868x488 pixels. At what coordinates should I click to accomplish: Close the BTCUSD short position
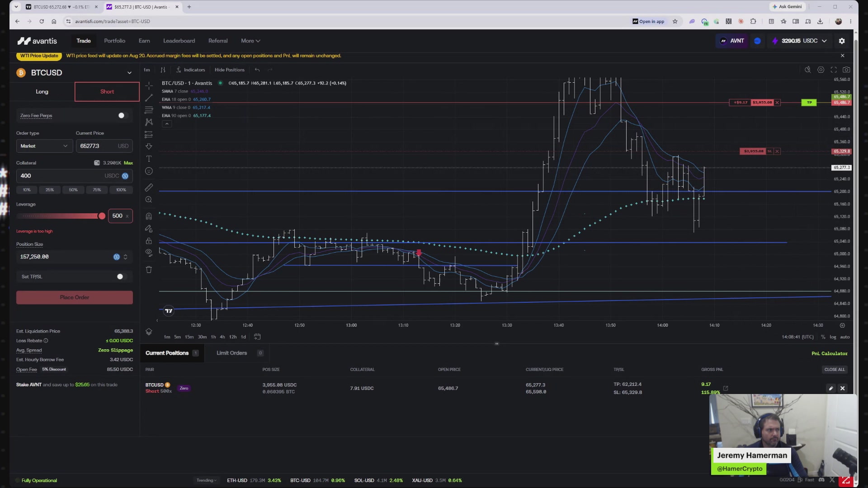click(843, 388)
